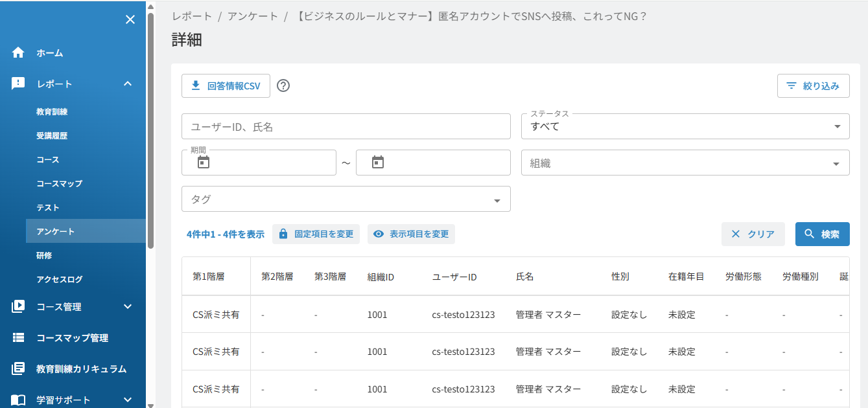The image size is (868, 408).
Task: Click the 第2階層 column header
Action: [277, 277]
